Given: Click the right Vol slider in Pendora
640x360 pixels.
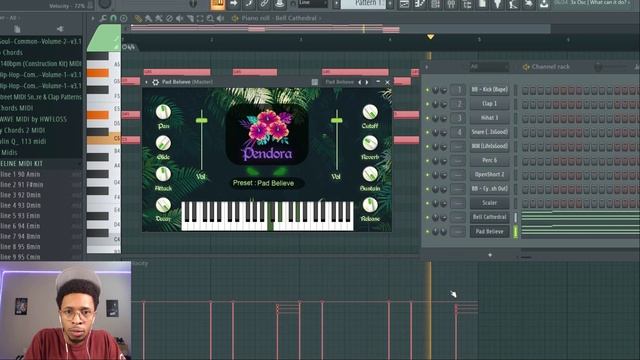Looking at the screenshot, I should 336,120.
